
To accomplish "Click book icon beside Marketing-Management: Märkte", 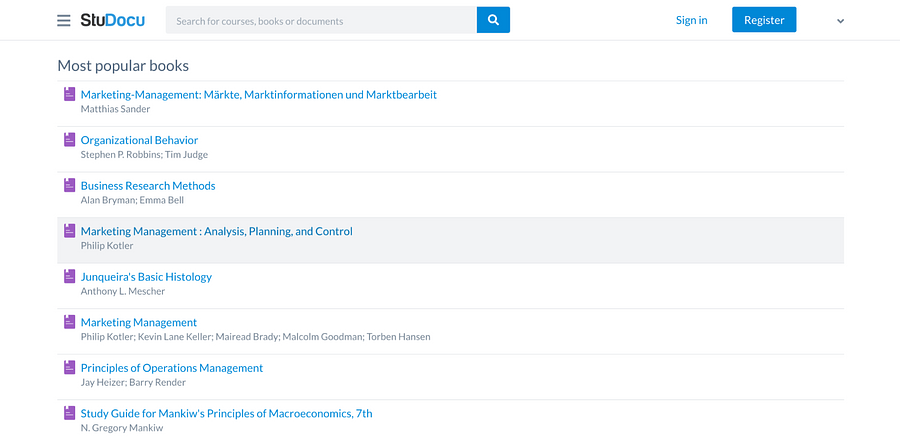I will [x=69, y=94].
